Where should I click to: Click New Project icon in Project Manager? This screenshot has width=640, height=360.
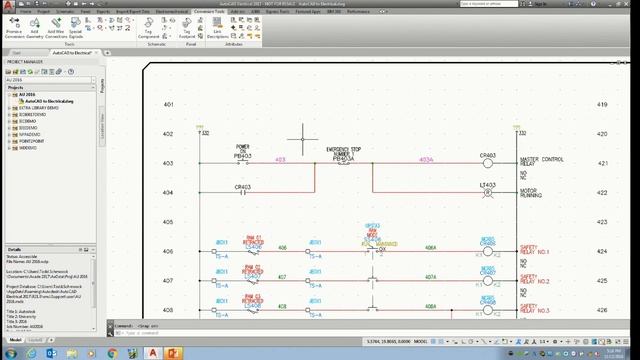16,72
